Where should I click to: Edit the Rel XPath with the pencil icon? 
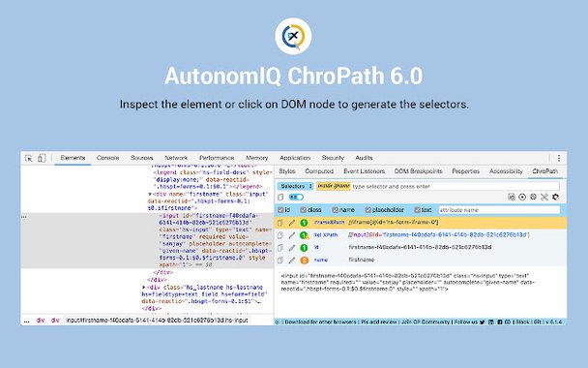coord(292,235)
